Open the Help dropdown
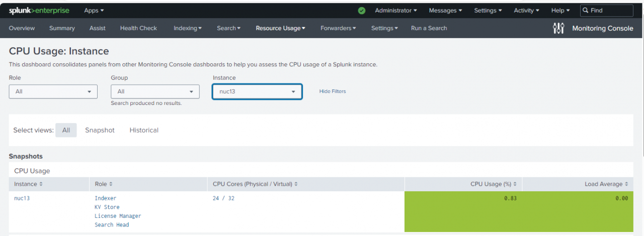Screen dimensions: 644x236 pyautogui.click(x=560, y=11)
